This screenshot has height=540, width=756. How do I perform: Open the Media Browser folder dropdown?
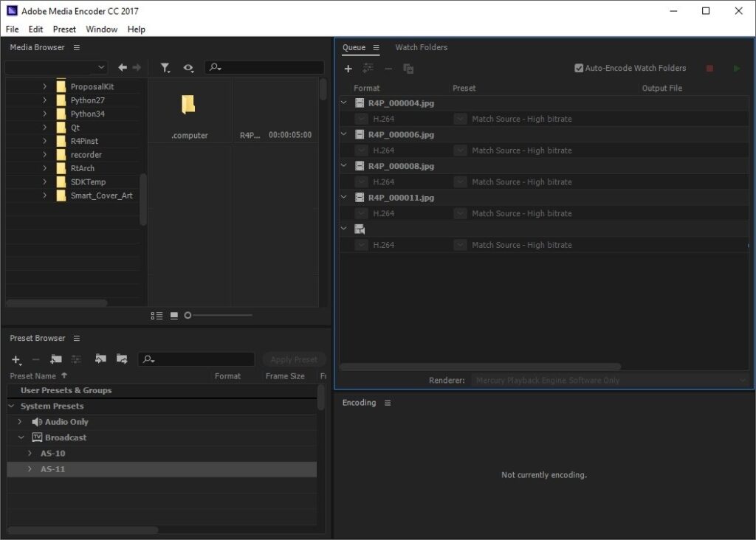(103, 66)
